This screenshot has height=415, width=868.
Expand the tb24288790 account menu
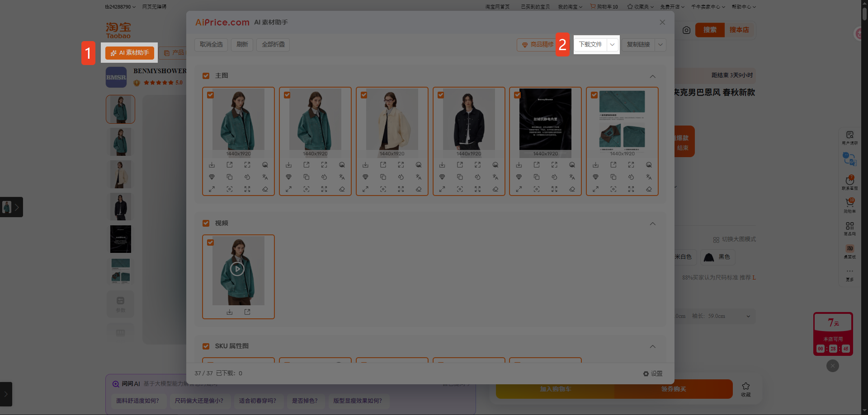120,7
